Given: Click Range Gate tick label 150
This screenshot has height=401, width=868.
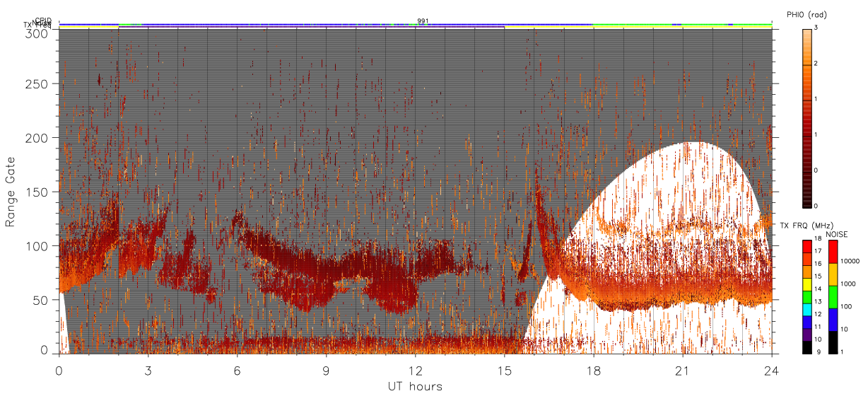Looking at the screenshot, I should [36, 192].
